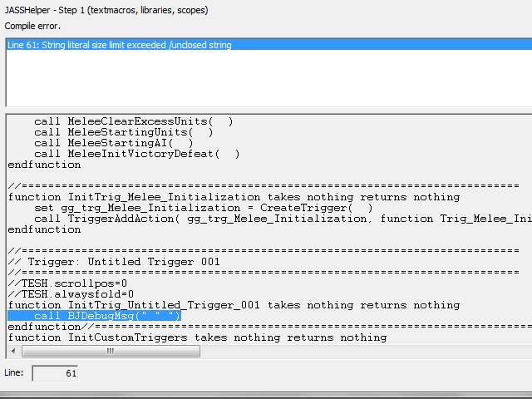Click the call TriggerAddAction code line

283,219
